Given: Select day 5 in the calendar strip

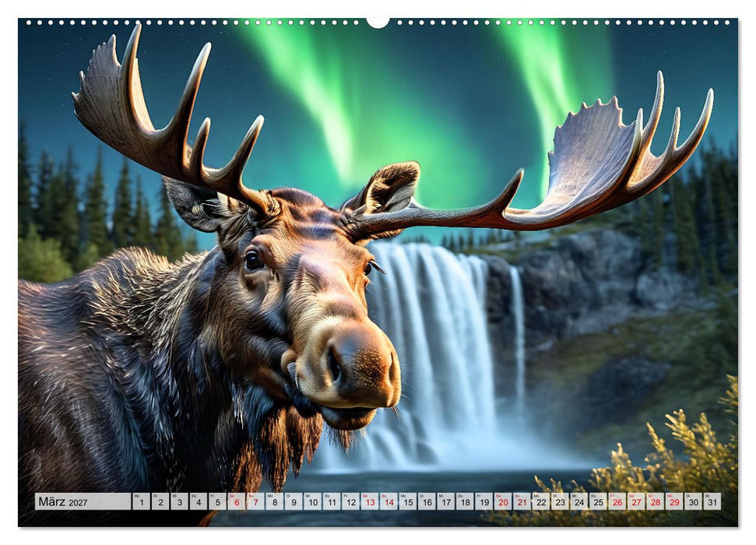Looking at the screenshot, I should click(217, 501).
